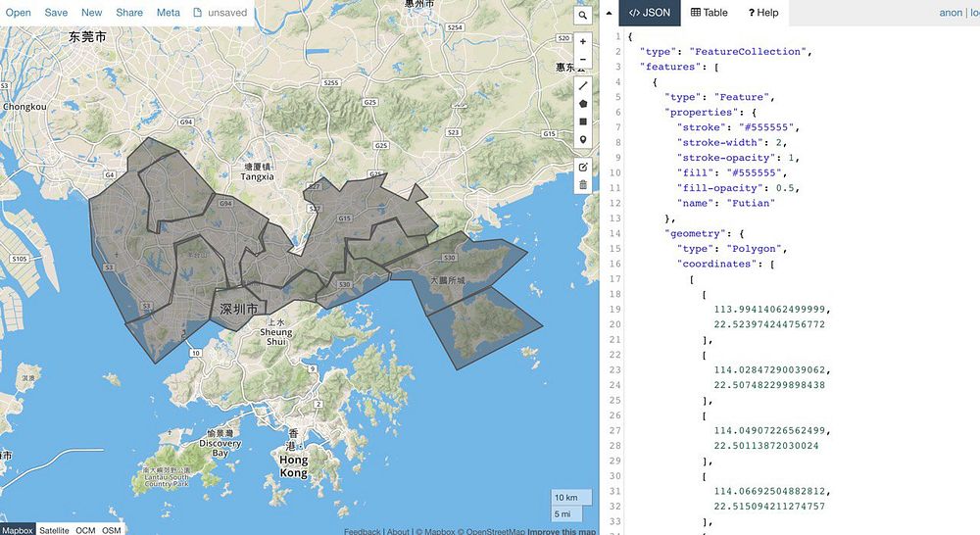This screenshot has width=980, height=535.
Task: Select the Mapbox base layer
Action: pyautogui.click(x=17, y=530)
